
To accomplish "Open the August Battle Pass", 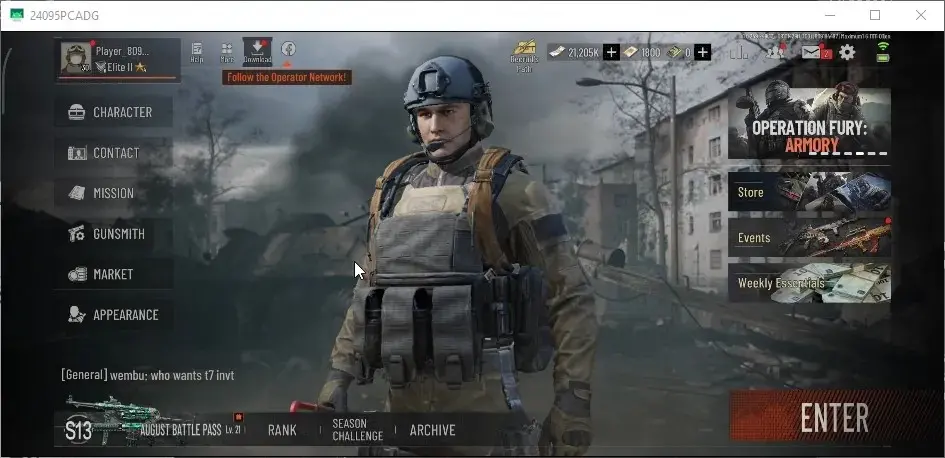I will point(181,430).
